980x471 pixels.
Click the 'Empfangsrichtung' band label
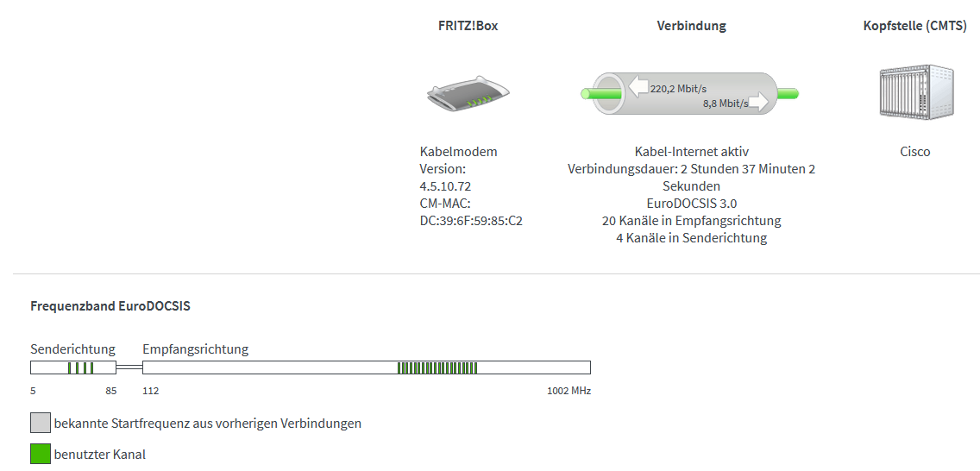195,349
